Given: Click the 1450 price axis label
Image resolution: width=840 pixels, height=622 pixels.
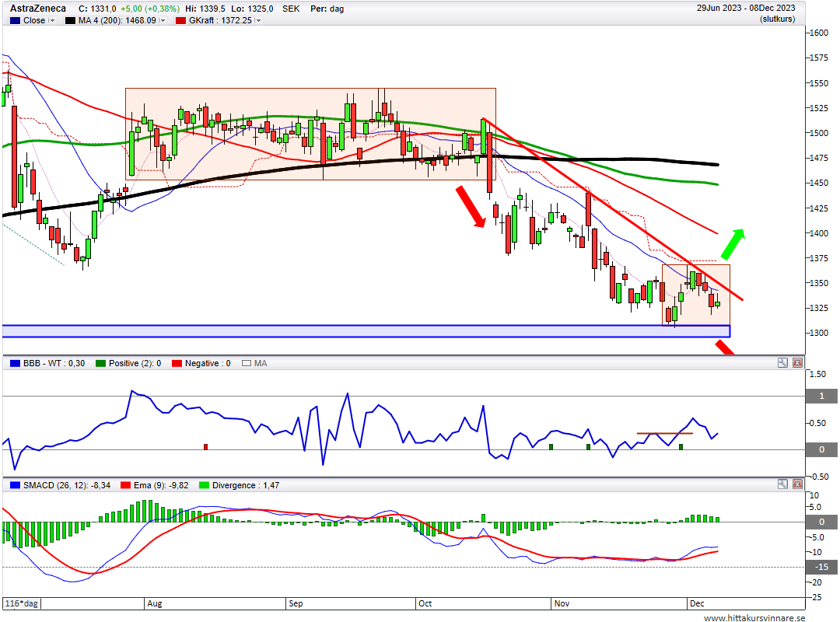Looking at the screenshot, I should 818,183.
